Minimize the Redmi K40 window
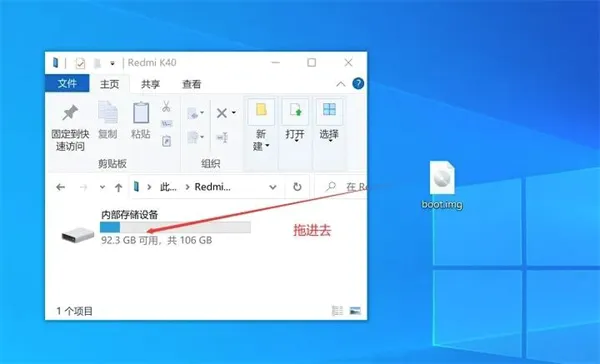This screenshot has width=600, height=364. (x=276, y=62)
